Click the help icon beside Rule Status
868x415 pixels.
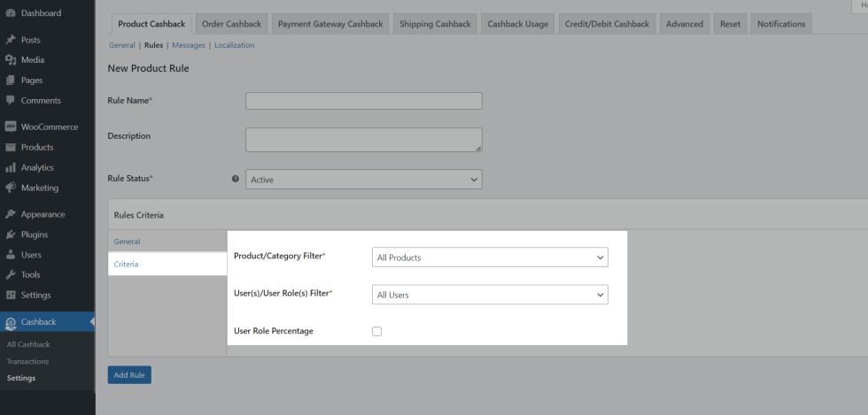[235, 179]
